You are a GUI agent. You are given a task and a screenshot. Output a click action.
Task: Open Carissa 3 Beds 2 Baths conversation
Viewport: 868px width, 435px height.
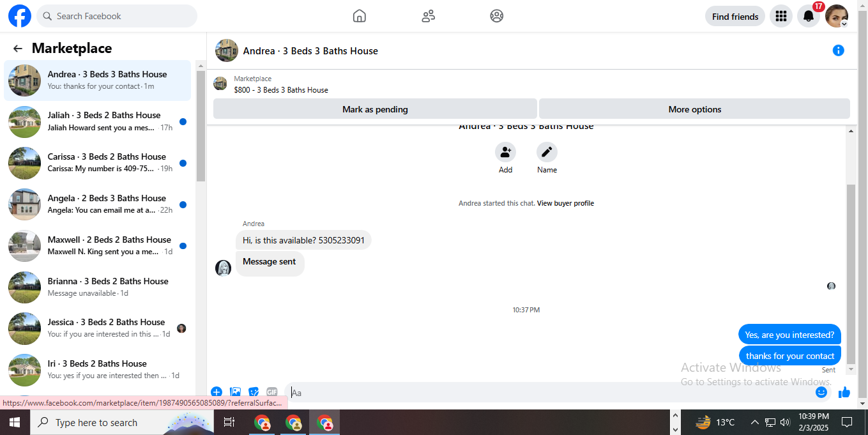(x=98, y=163)
